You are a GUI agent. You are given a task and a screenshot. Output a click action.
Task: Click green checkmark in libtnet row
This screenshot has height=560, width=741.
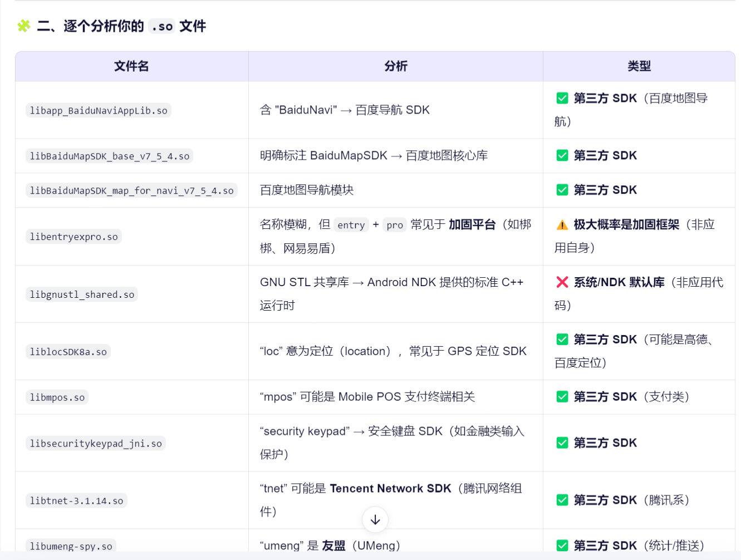point(562,500)
